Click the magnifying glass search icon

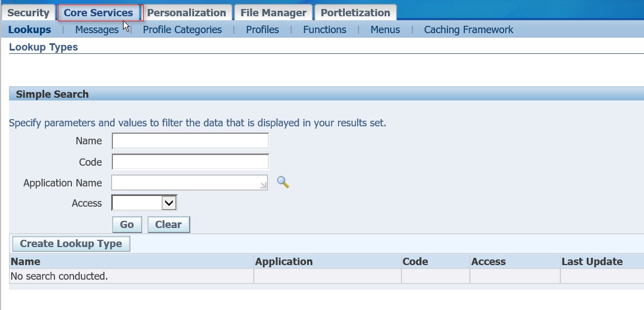[283, 183]
